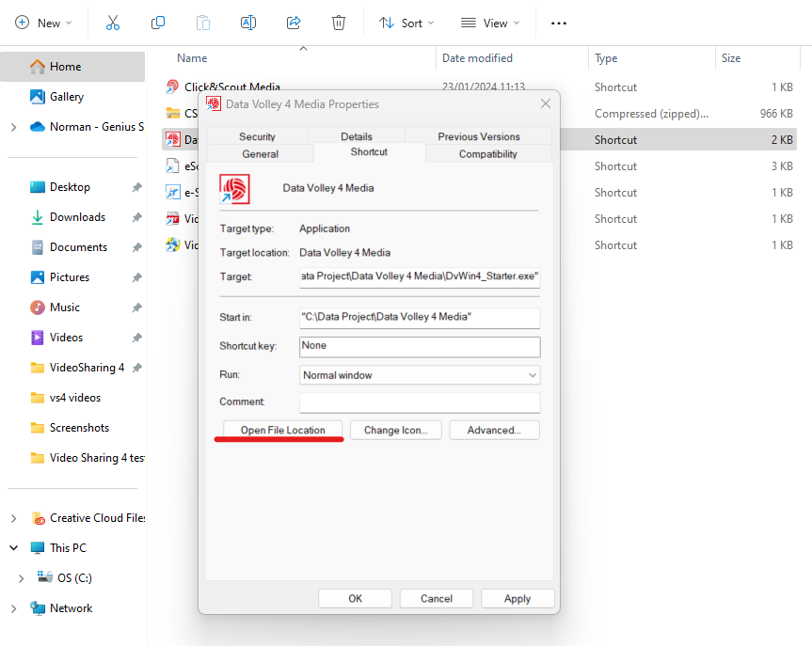This screenshot has height=646, width=812.
Task: Click the Copy icon in toolbar
Action: (x=158, y=24)
